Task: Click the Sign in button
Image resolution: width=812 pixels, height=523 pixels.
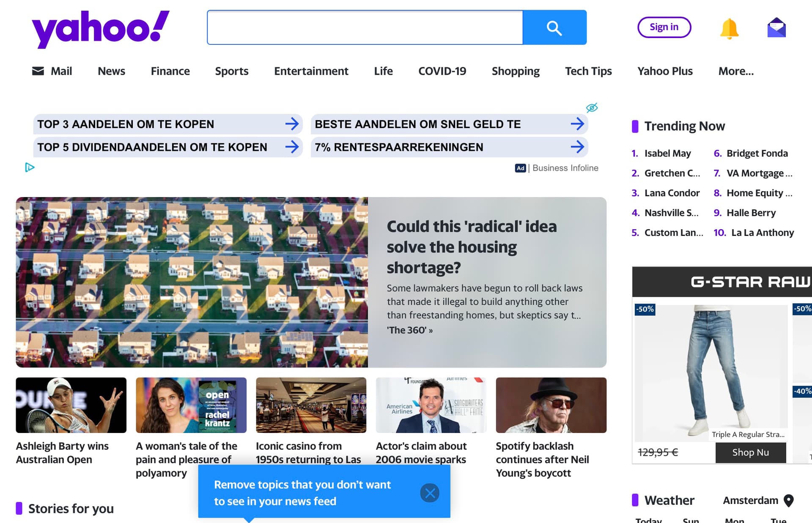Action: tap(664, 27)
